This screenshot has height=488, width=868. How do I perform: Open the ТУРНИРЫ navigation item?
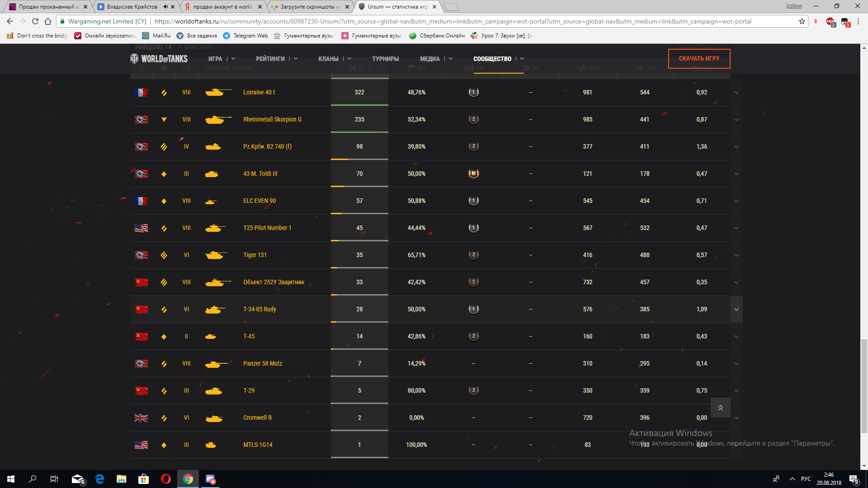click(x=385, y=59)
